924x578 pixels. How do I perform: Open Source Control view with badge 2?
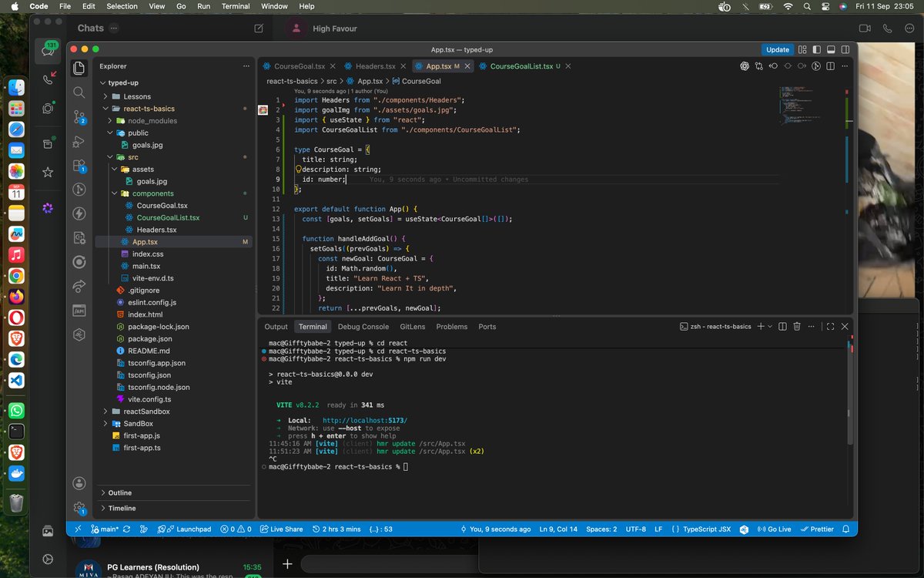coord(79,117)
